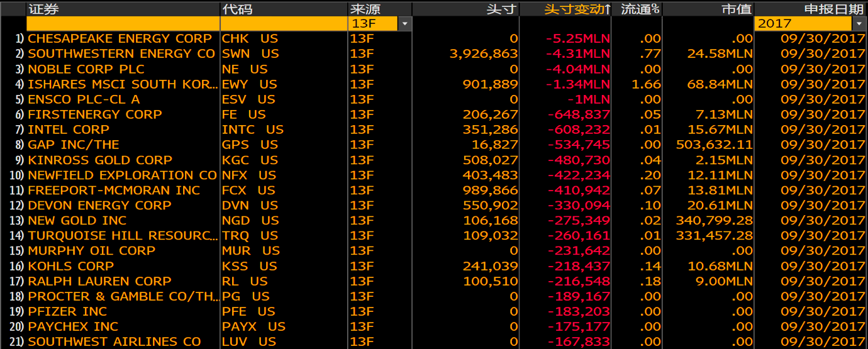Click position change -4.31MLN

click(578, 53)
